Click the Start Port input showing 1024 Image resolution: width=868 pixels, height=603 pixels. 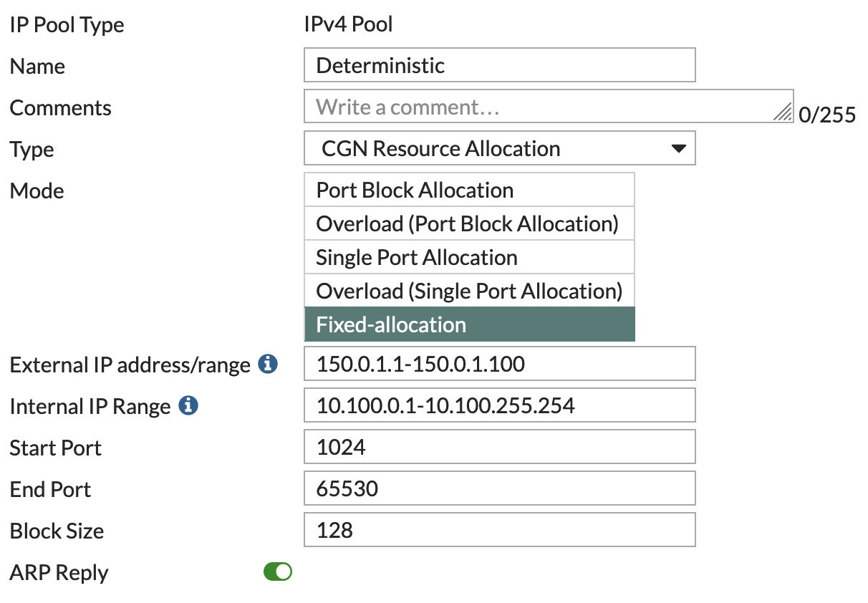pyautogui.click(x=500, y=446)
